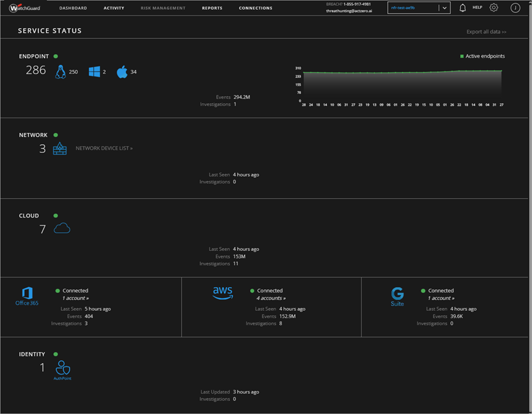This screenshot has width=532, height=414.
Task: Click the threathunting email address
Action: click(349, 11)
